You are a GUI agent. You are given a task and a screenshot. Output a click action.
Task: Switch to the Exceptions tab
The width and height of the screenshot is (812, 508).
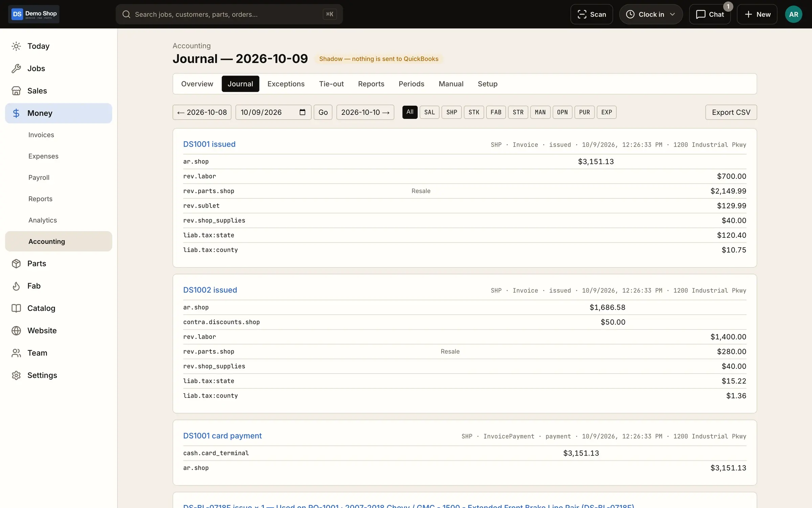(286, 84)
